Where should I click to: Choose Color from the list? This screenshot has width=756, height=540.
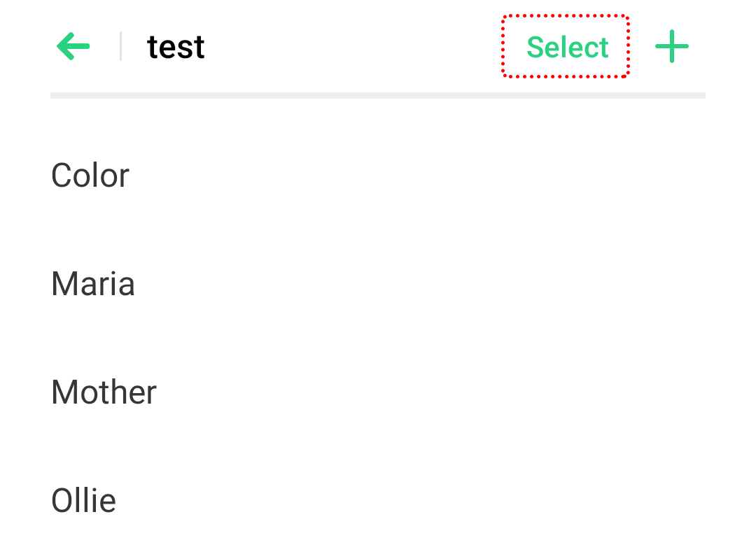click(x=90, y=176)
